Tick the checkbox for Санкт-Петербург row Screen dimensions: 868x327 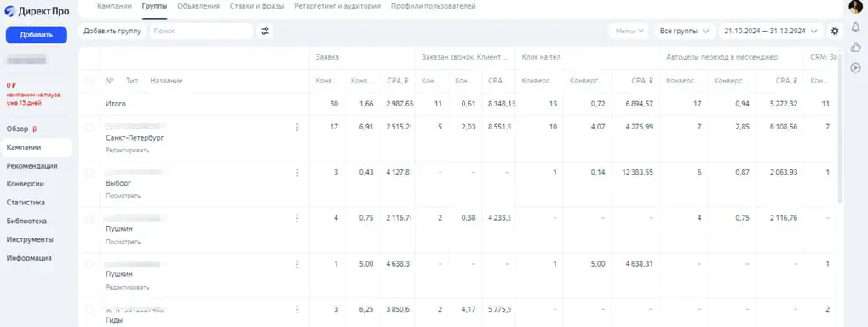coord(89,128)
